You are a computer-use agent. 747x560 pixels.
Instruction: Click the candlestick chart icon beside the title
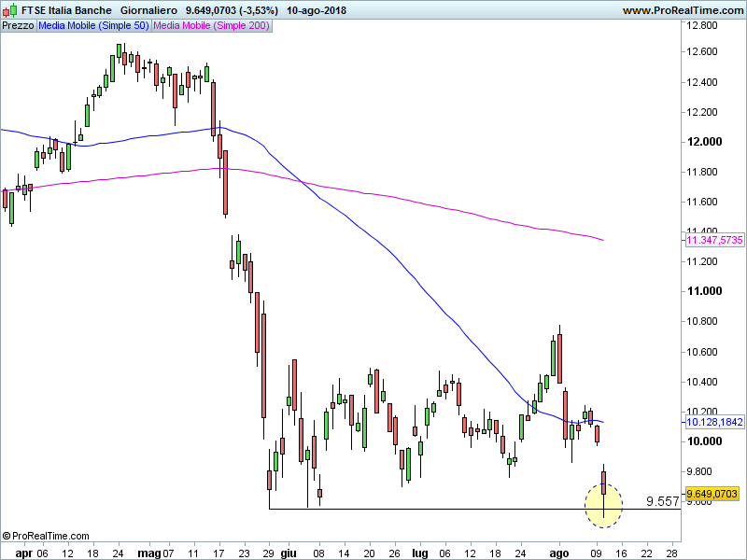point(9,10)
